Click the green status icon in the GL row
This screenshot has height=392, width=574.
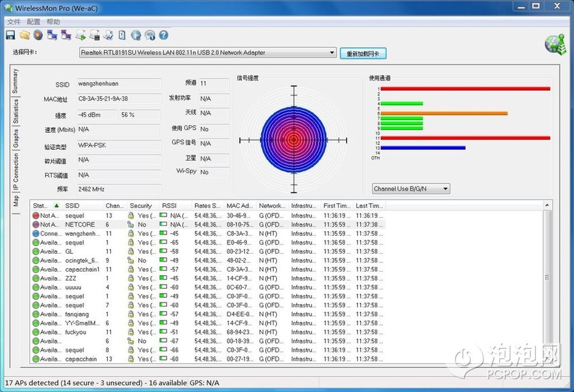(36, 251)
